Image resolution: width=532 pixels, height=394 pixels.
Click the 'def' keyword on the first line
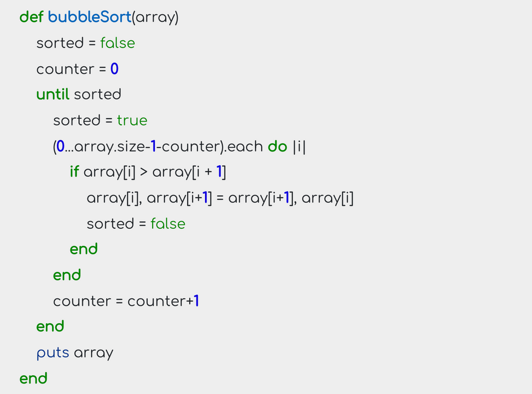pyautogui.click(x=31, y=17)
